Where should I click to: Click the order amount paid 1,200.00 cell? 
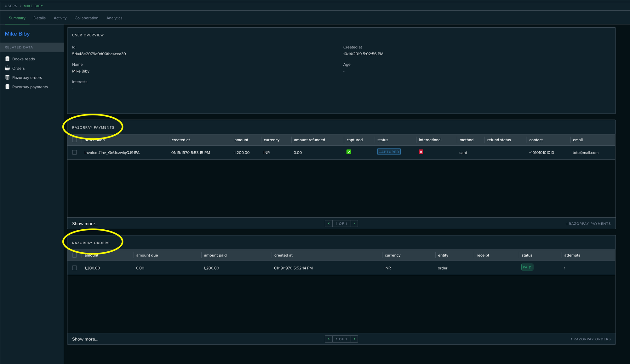pos(211,268)
